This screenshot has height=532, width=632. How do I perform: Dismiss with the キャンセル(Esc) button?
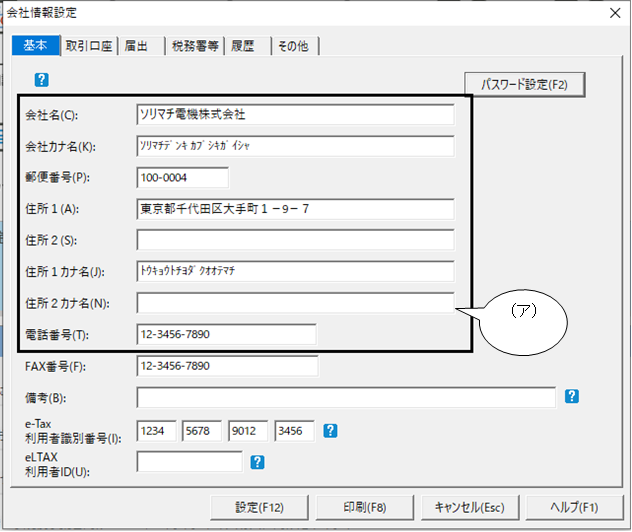point(470,507)
